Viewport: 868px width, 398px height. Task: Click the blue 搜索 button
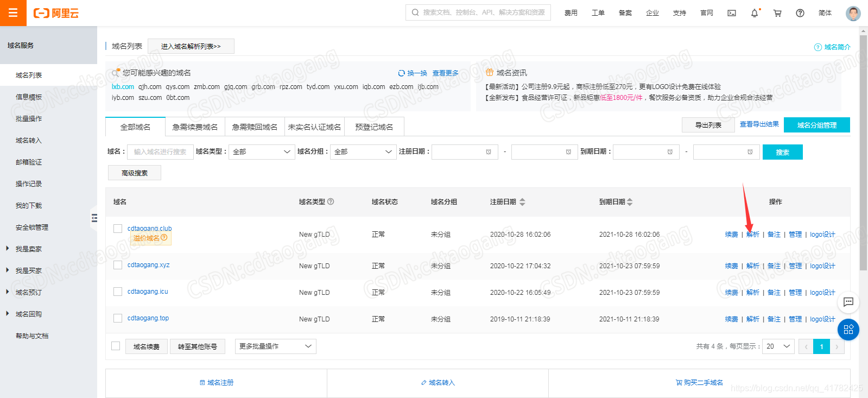pos(782,152)
